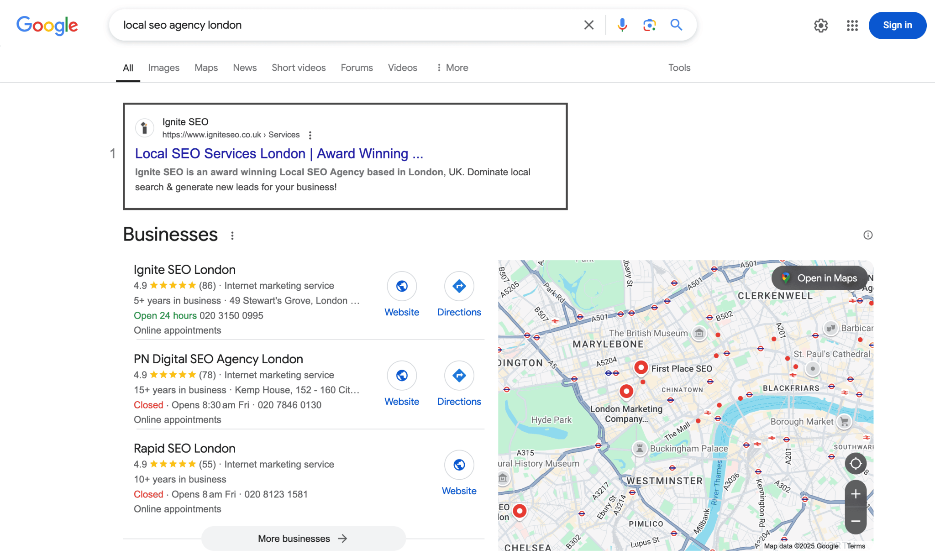The width and height of the screenshot is (935, 560).
Task: Open quick settings gear icon
Action: coord(820,26)
